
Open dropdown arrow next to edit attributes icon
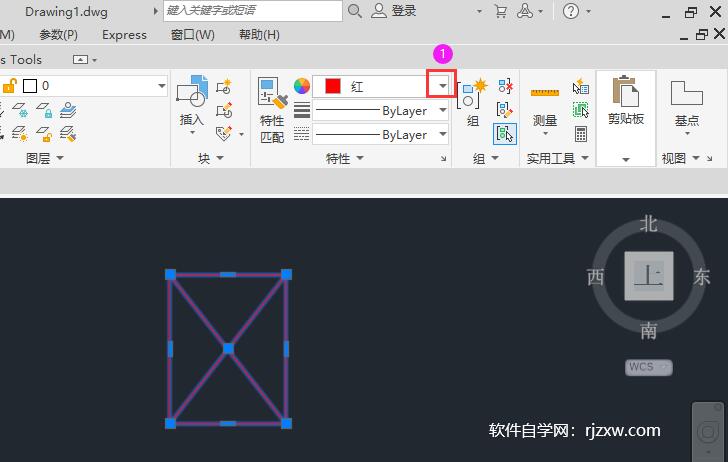(241, 134)
